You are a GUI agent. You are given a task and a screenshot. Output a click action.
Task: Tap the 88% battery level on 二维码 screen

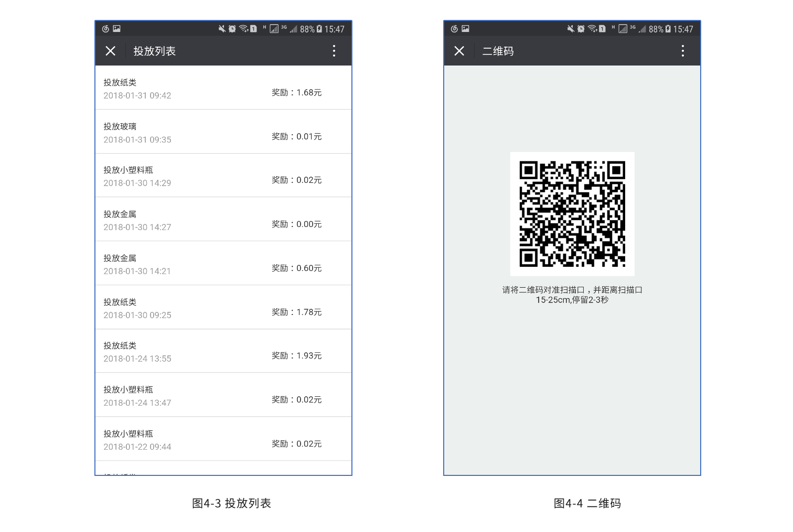656,29
